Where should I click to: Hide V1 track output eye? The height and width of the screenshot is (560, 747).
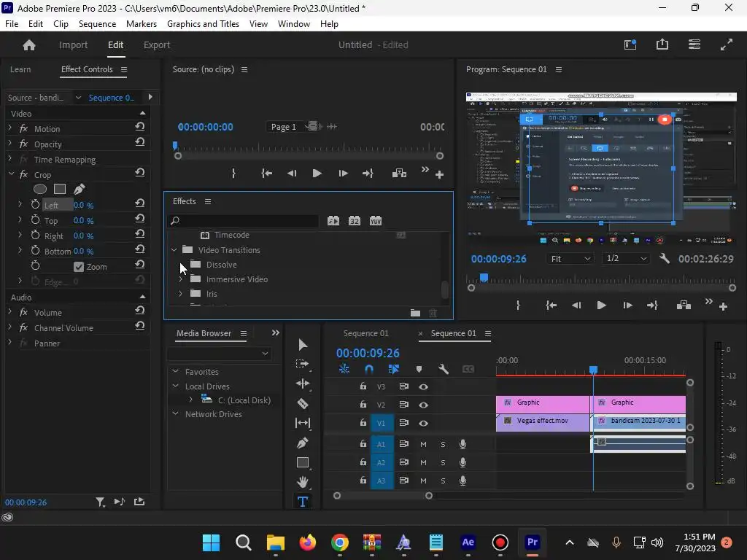[x=423, y=423]
